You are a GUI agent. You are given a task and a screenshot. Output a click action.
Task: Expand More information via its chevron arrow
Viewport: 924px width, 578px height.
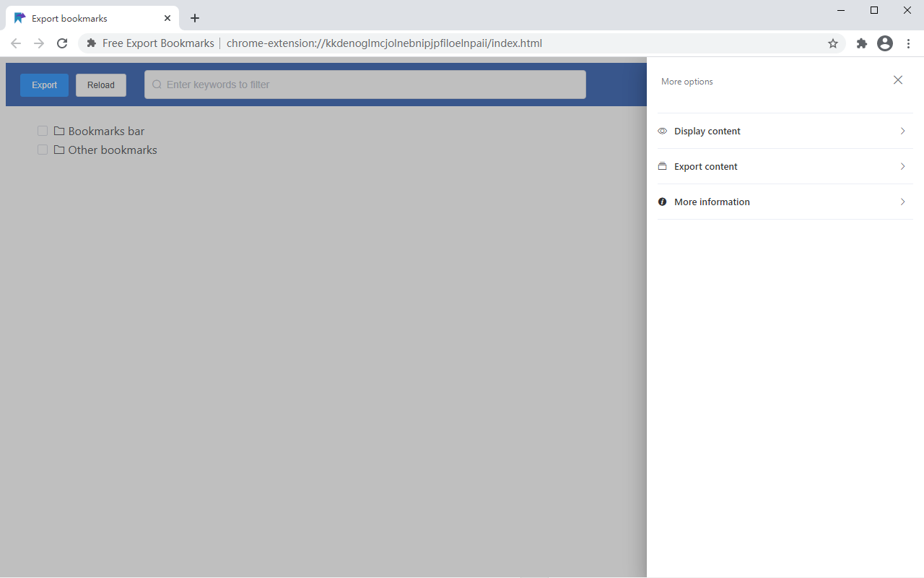(x=902, y=202)
